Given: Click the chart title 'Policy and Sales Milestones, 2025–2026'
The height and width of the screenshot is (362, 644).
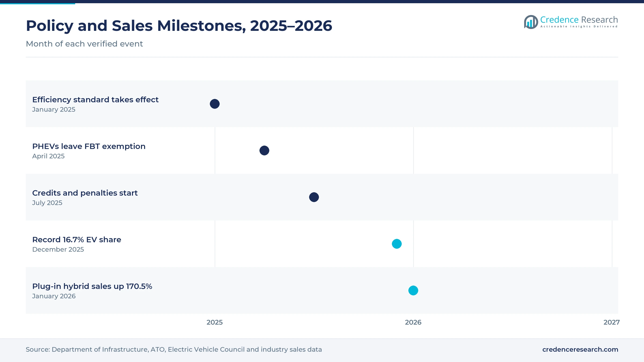Looking at the screenshot, I should tap(179, 26).
